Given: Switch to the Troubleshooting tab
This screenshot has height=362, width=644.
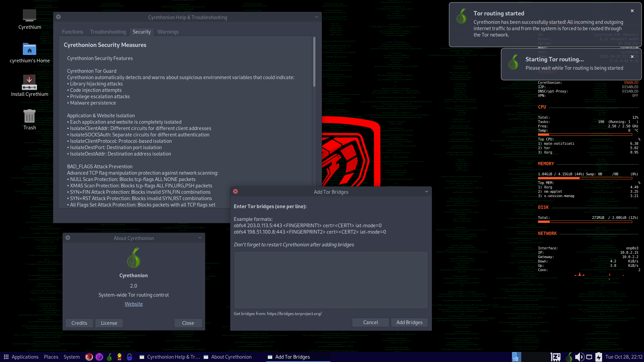Looking at the screenshot, I should [108, 32].
